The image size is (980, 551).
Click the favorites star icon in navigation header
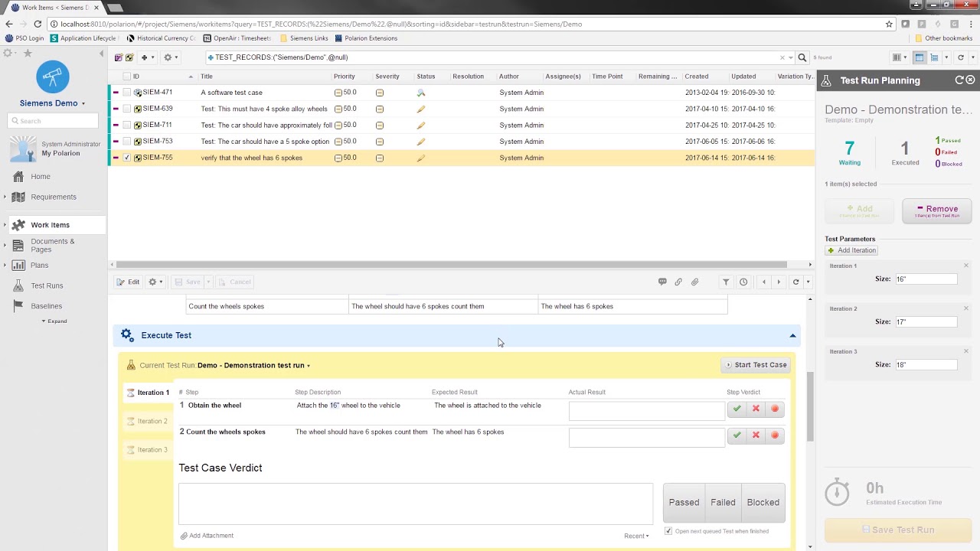pyautogui.click(x=28, y=53)
